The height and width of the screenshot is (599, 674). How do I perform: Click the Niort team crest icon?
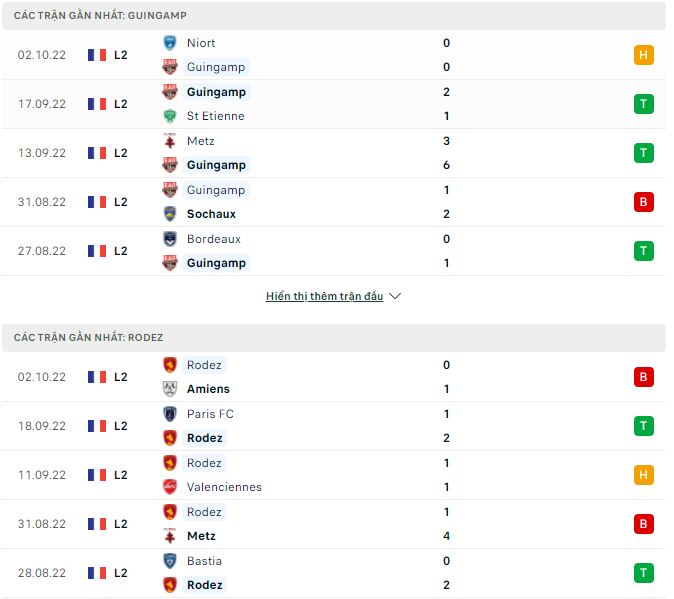170,43
